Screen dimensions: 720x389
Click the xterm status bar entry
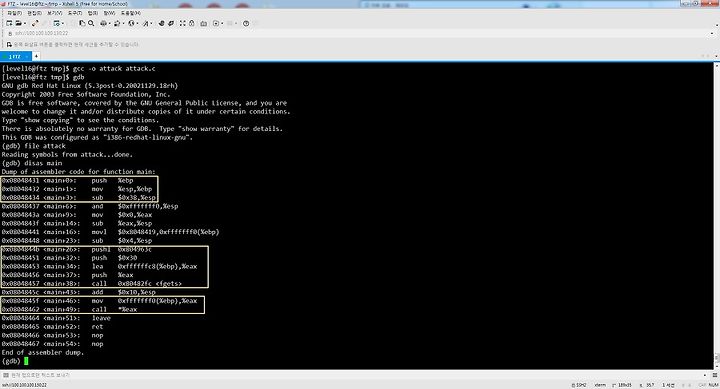pyautogui.click(x=601, y=385)
